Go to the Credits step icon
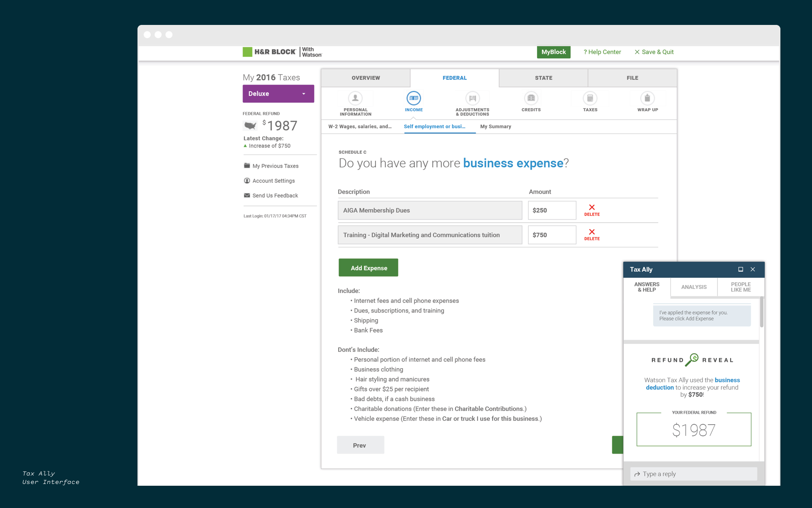The height and width of the screenshot is (508, 812). click(531, 98)
